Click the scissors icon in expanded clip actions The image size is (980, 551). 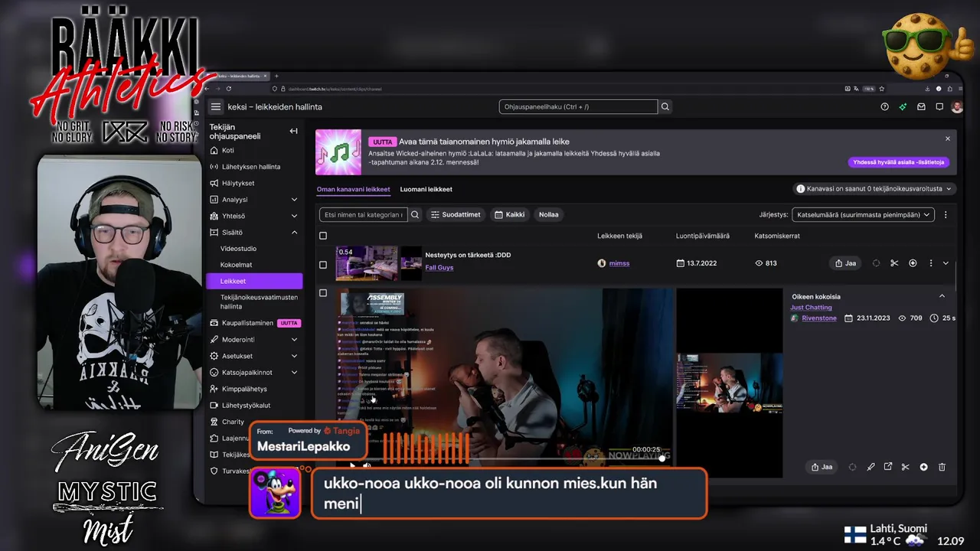pyautogui.click(x=906, y=467)
